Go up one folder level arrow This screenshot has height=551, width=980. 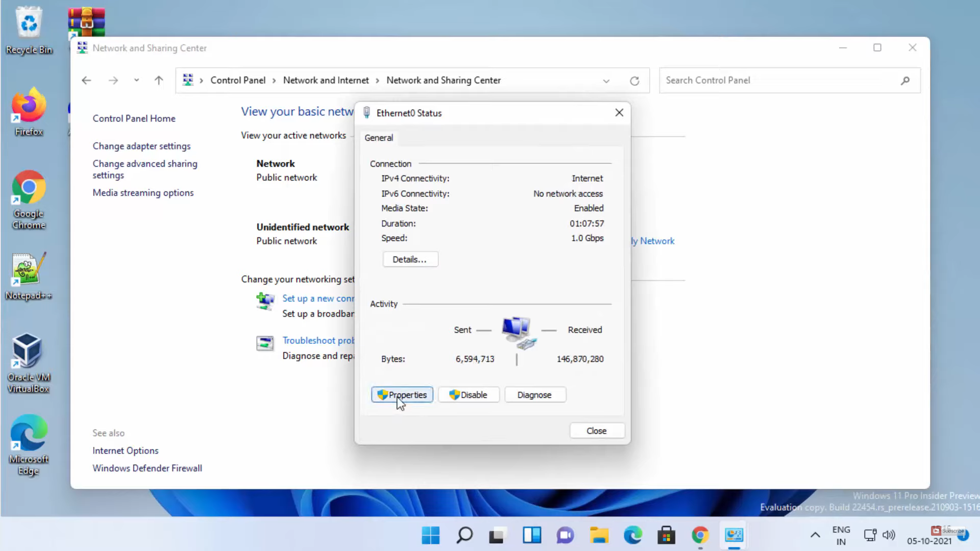tap(159, 80)
